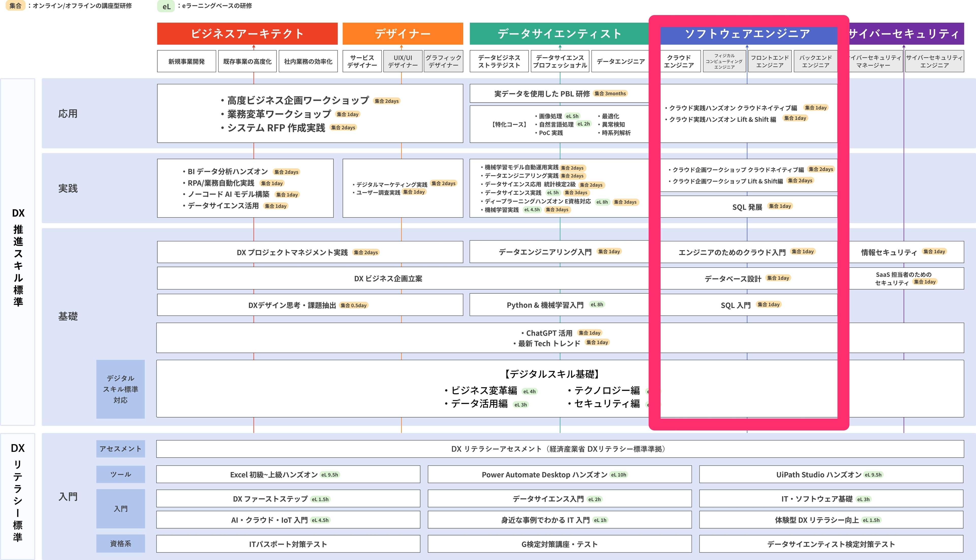Image resolution: width=976 pixels, height=560 pixels.
Task: Open UiPath Studio ハンズオン course
Action: click(x=819, y=475)
